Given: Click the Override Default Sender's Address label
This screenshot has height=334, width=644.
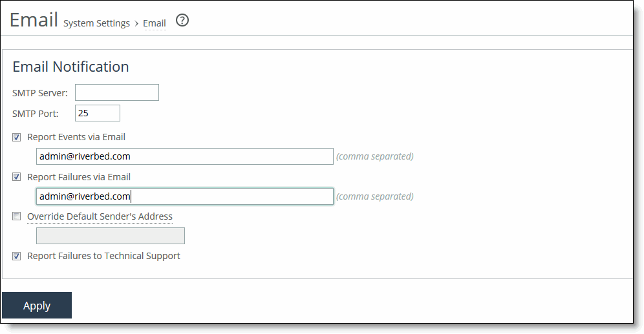Looking at the screenshot, I should pyautogui.click(x=100, y=216).
